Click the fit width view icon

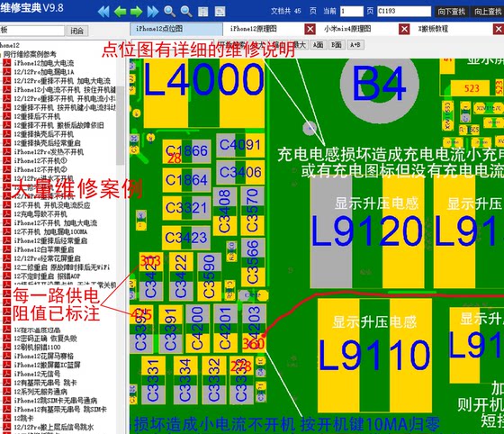pyautogui.click(x=220, y=12)
